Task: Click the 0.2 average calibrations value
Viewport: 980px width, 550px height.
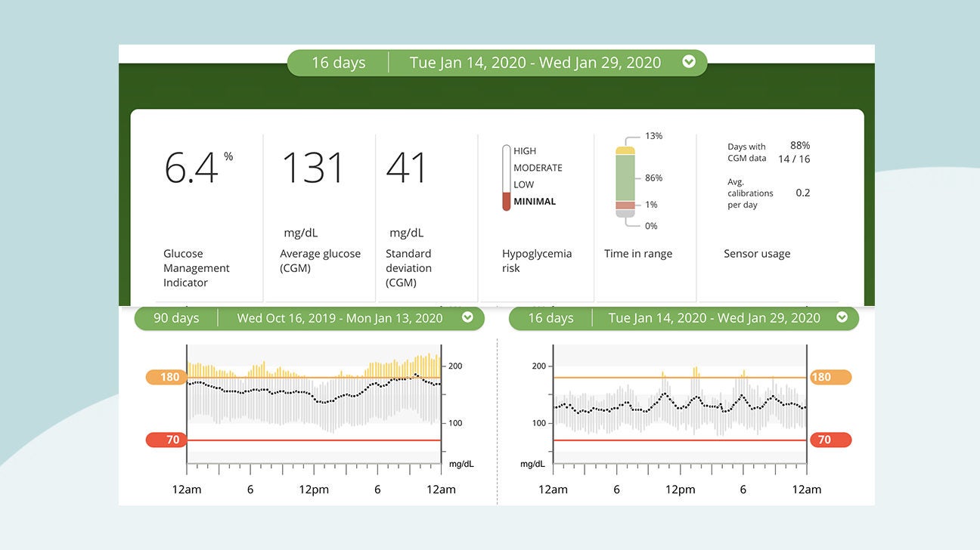Action: click(x=803, y=193)
